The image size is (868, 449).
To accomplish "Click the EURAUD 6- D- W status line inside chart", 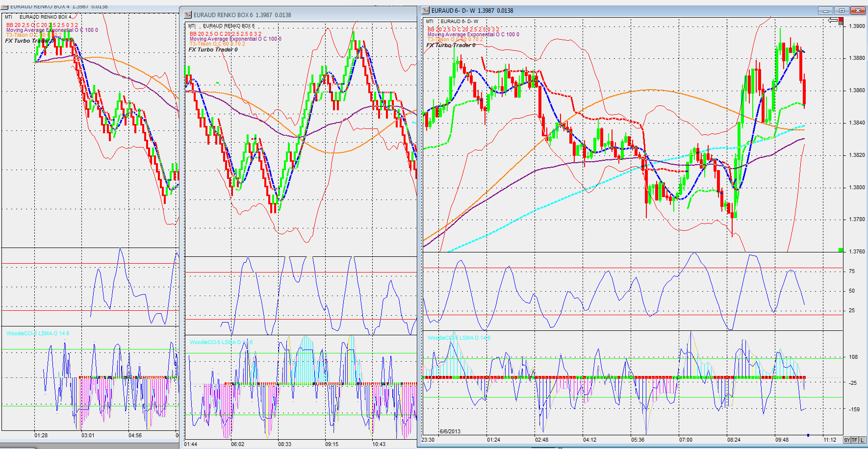I will coord(460,22).
